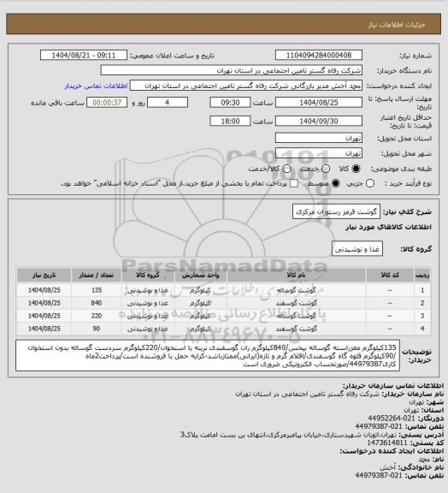Click the request creator name field
The image size is (448, 493).
[x=246, y=86]
